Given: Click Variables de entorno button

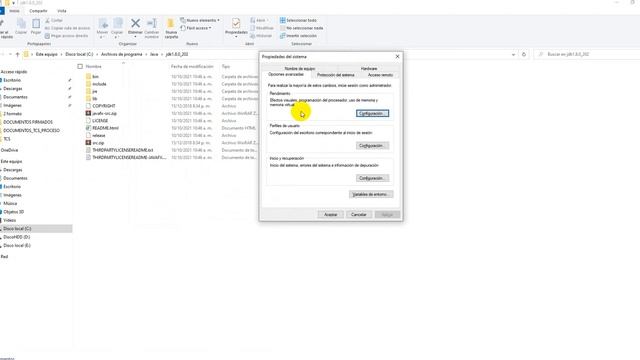Looking at the screenshot, I should point(371,194).
